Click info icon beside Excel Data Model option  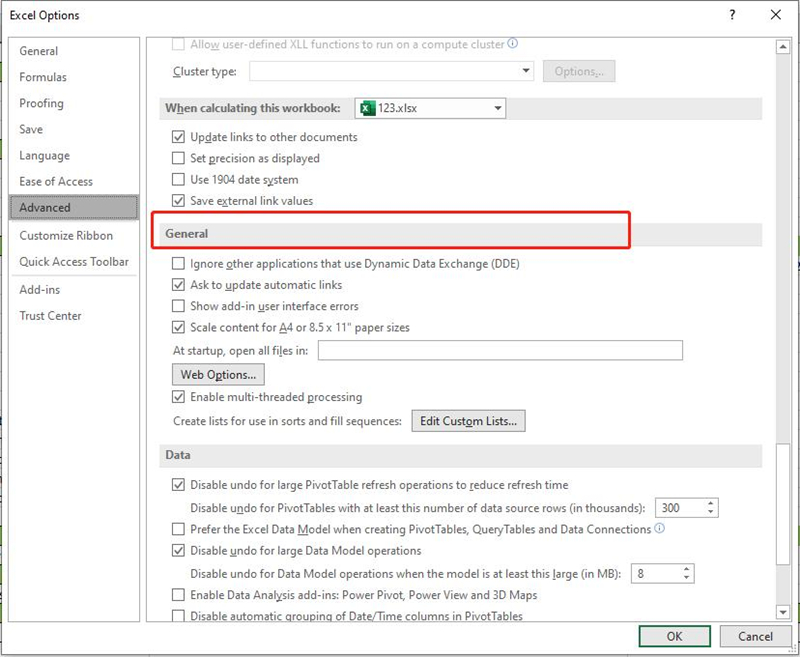click(659, 529)
